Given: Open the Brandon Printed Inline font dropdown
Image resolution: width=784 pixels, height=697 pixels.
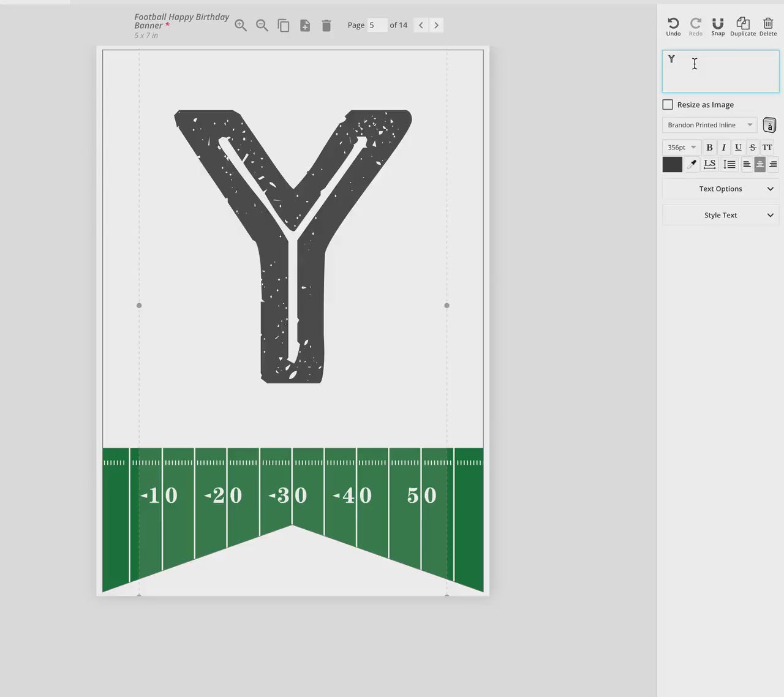Looking at the screenshot, I should (x=709, y=125).
